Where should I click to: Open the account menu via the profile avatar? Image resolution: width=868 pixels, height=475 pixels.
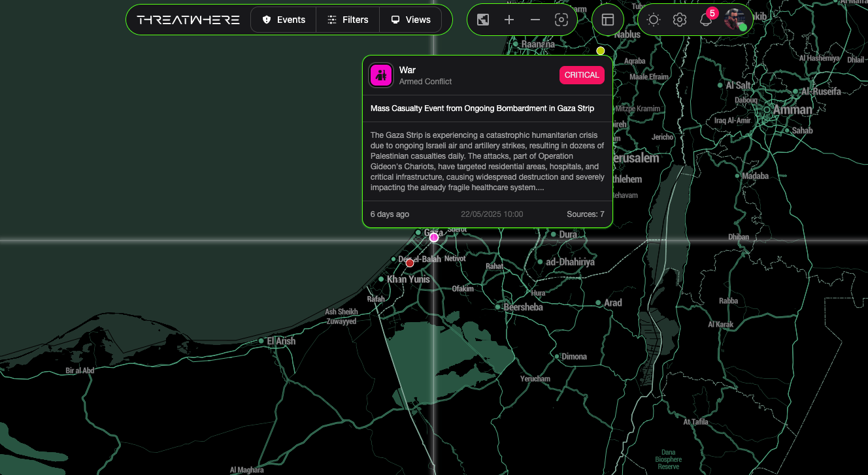tap(737, 20)
